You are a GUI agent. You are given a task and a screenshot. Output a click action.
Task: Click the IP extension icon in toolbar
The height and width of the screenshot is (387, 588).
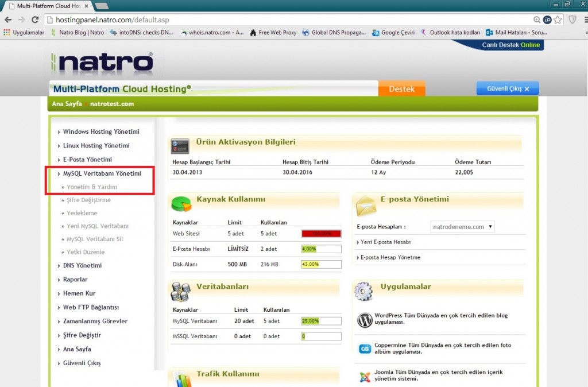tap(547, 20)
